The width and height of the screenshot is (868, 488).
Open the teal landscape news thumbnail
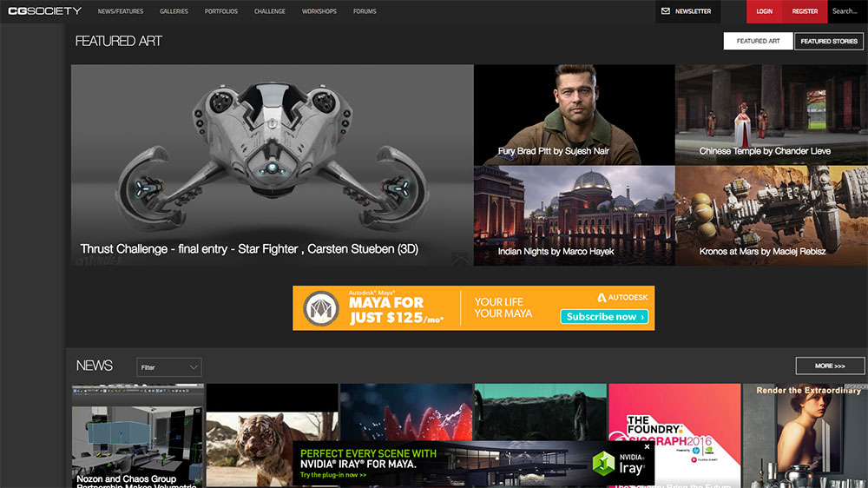coord(540,412)
